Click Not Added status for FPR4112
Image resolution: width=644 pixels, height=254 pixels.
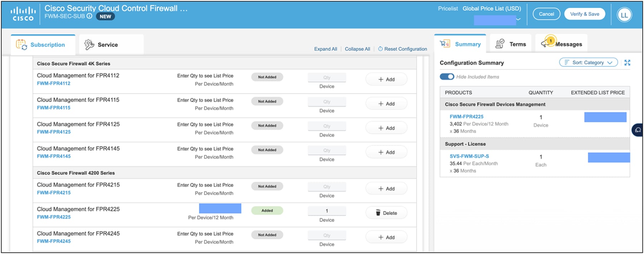click(x=267, y=77)
